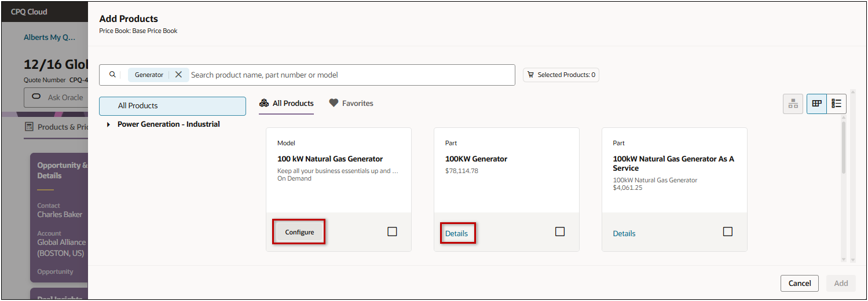This screenshot has width=868, height=301.
Task: Select All Products in left category list
Action: click(x=173, y=106)
